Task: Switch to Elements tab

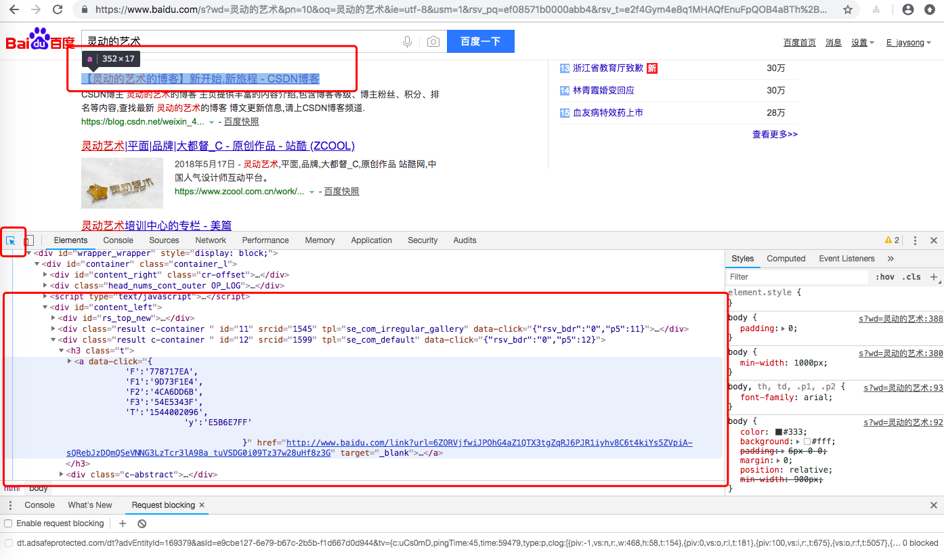Action: click(x=70, y=240)
